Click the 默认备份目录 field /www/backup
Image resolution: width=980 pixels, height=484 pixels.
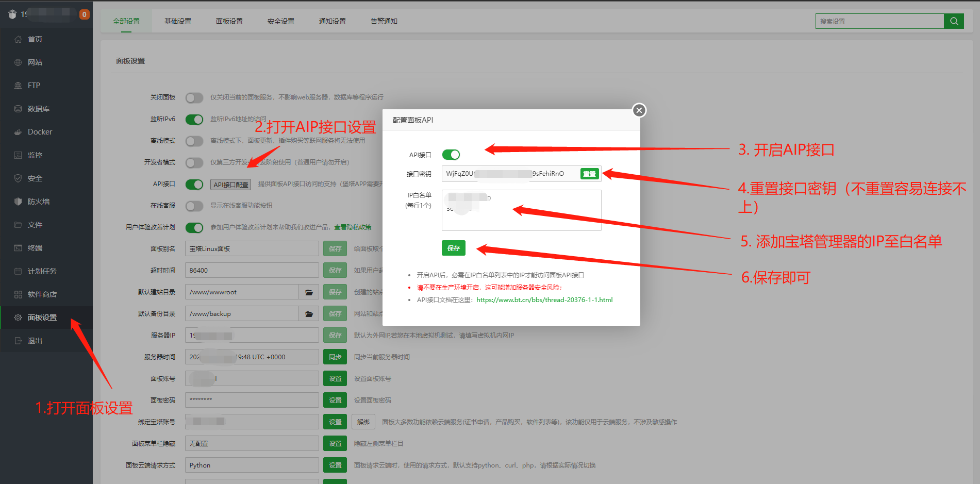click(x=242, y=314)
